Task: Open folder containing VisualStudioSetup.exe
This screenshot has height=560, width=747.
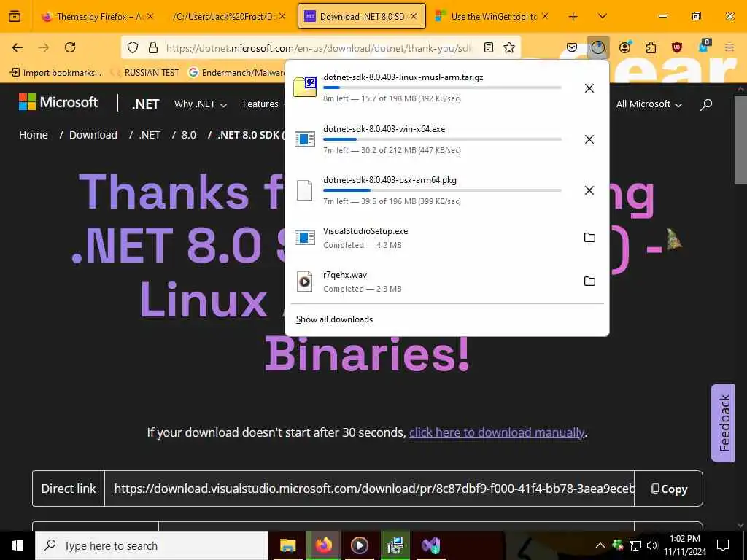Action: pos(589,237)
